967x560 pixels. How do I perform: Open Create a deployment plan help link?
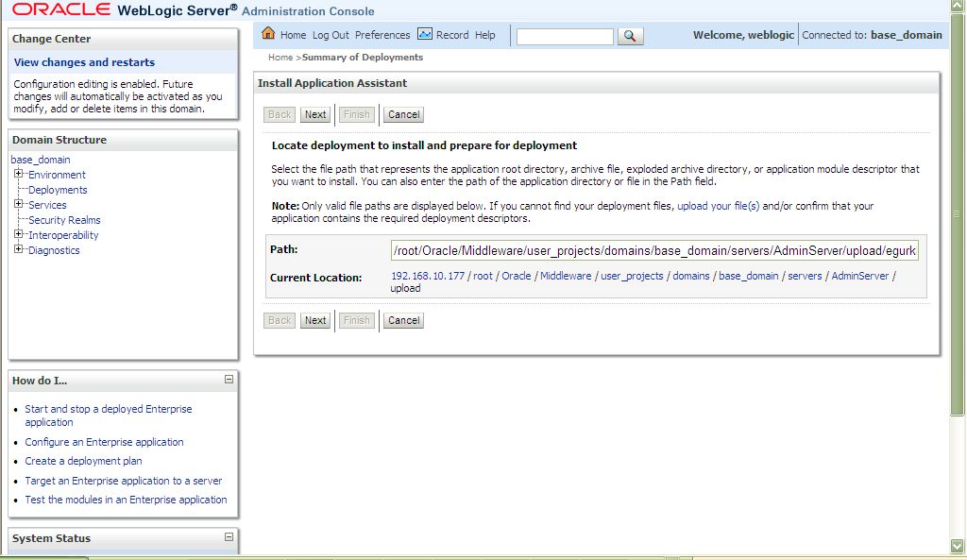83,462
